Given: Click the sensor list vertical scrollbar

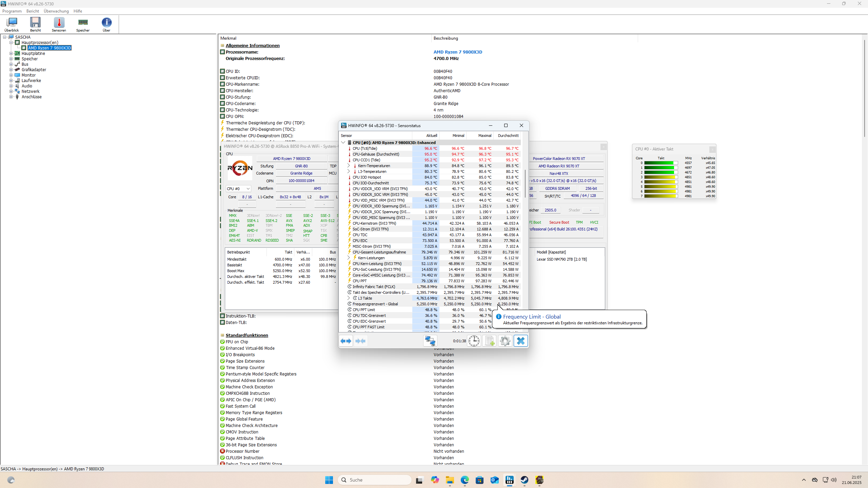Looking at the screenshot, I should pos(525,183).
